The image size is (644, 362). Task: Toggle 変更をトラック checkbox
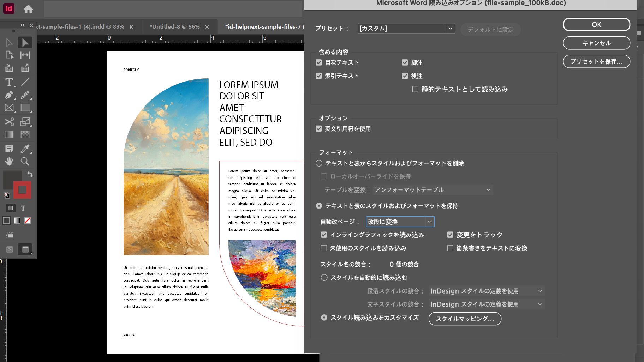pos(450,235)
